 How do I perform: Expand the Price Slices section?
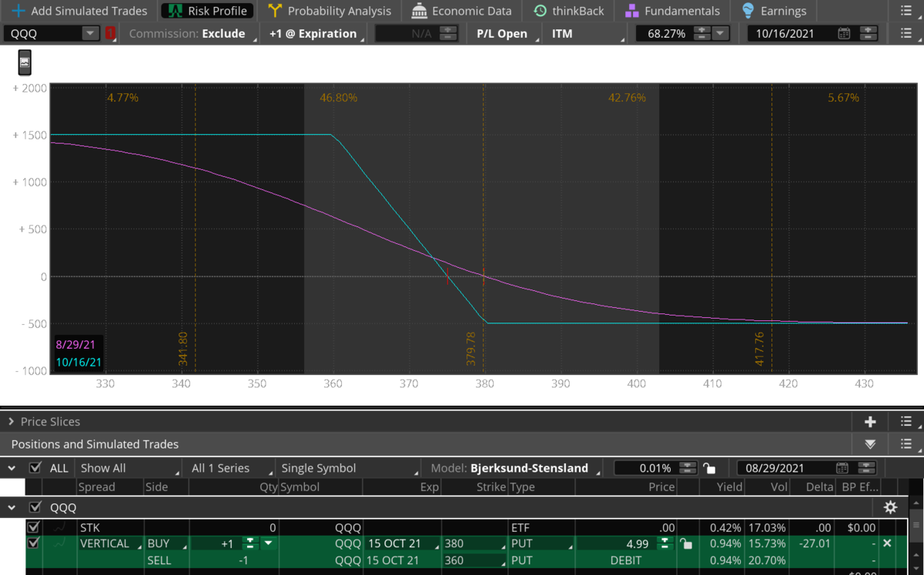(x=11, y=422)
